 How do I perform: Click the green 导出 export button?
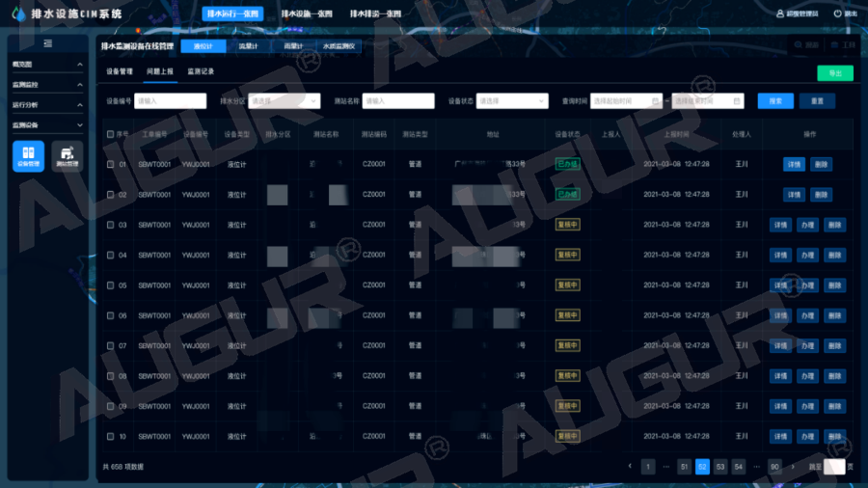pyautogui.click(x=834, y=73)
